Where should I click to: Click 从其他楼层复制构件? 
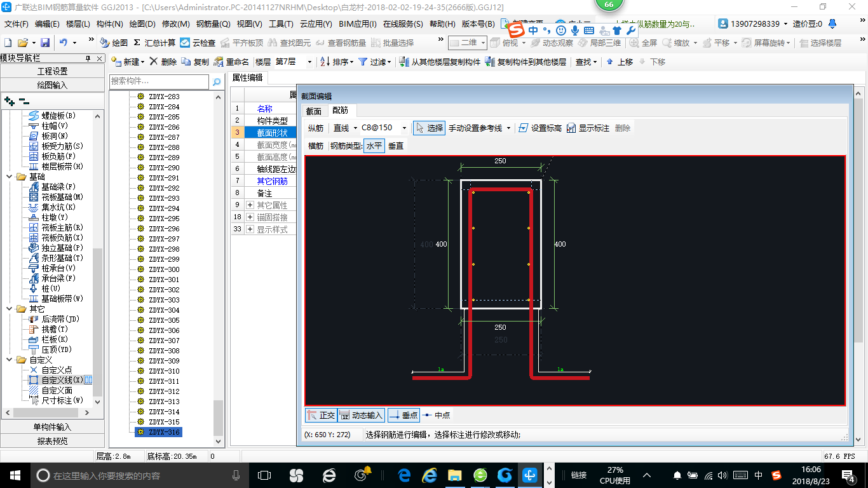440,62
